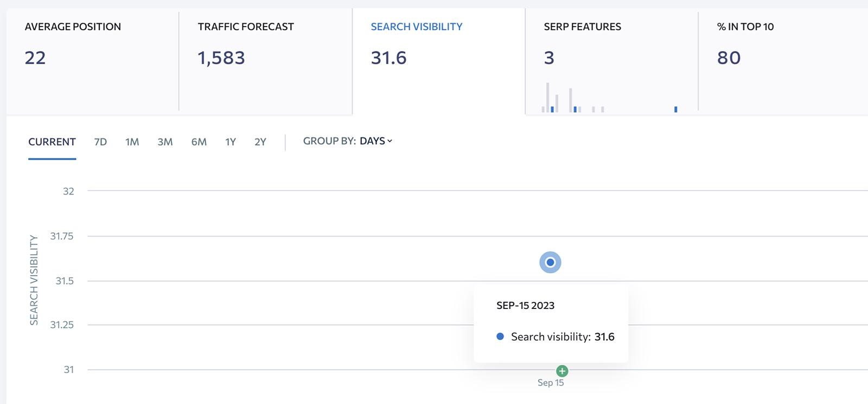Switch time range to 1Y
The image size is (868, 404).
pos(231,142)
